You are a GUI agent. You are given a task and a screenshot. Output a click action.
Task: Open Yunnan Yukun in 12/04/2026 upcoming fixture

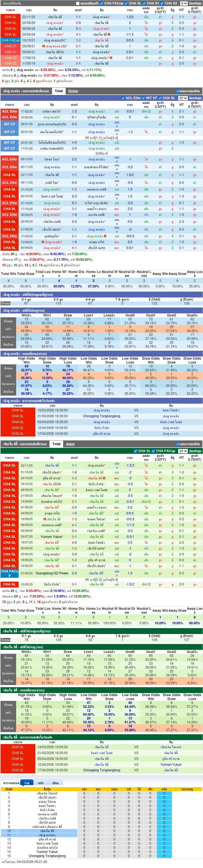(x=171, y=765)
